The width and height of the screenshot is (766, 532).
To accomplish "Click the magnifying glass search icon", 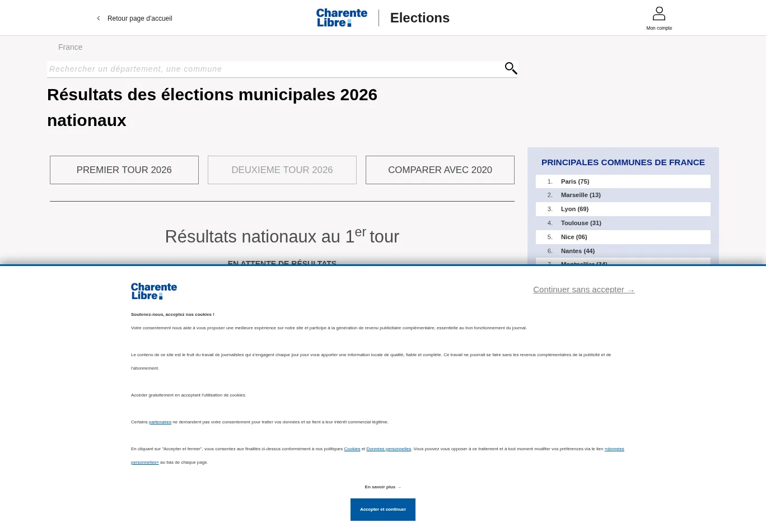I will [x=511, y=68].
